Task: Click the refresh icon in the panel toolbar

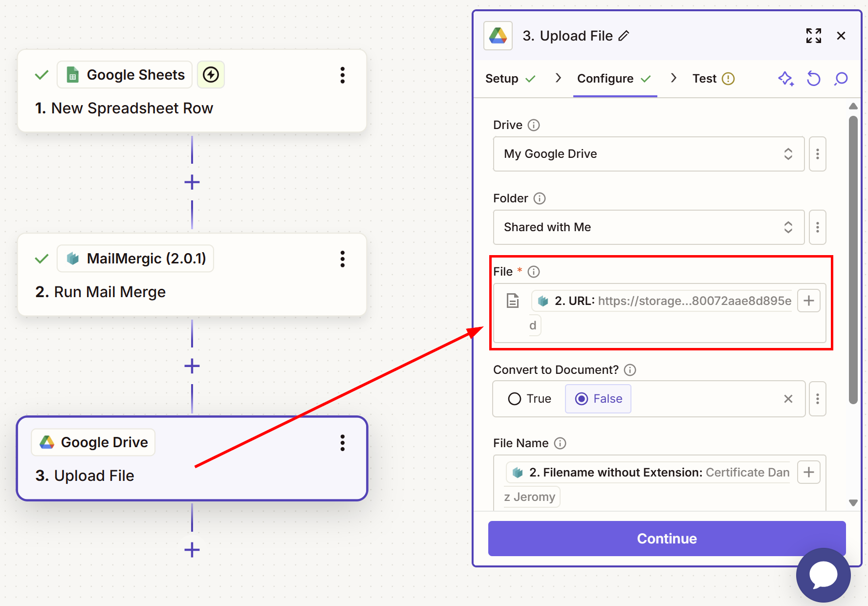Action: click(x=813, y=79)
